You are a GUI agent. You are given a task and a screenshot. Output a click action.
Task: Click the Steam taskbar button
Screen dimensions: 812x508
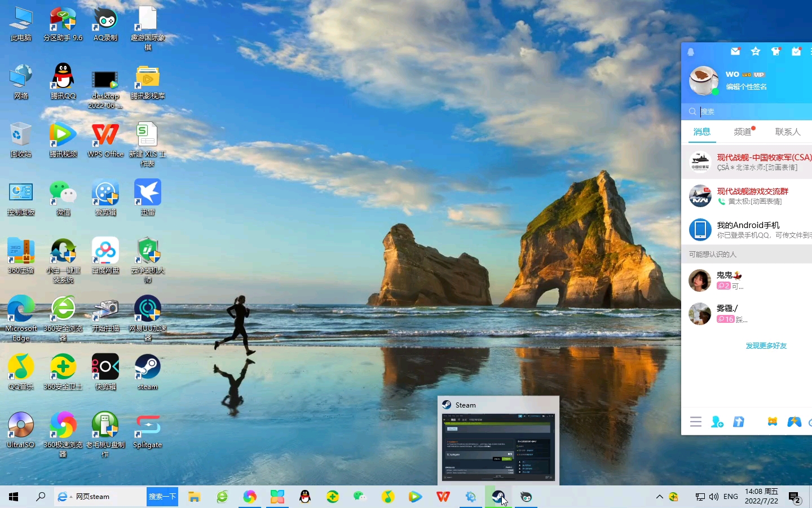pyautogui.click(x=498, y=497)
